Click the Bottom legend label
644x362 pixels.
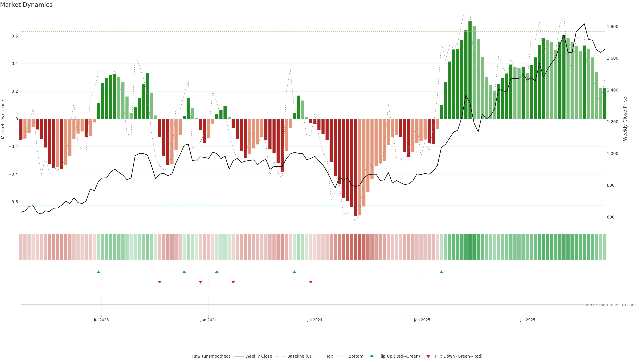click(356, 356)
